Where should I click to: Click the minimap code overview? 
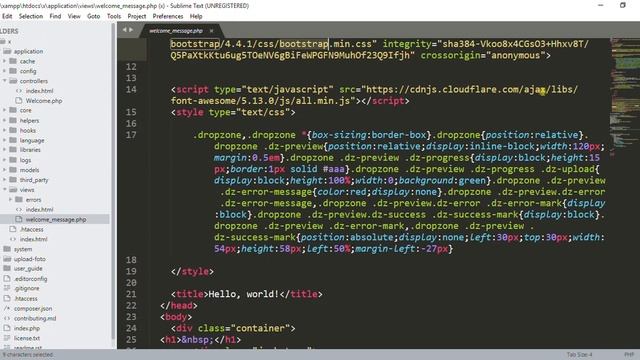tap(624, 96)
